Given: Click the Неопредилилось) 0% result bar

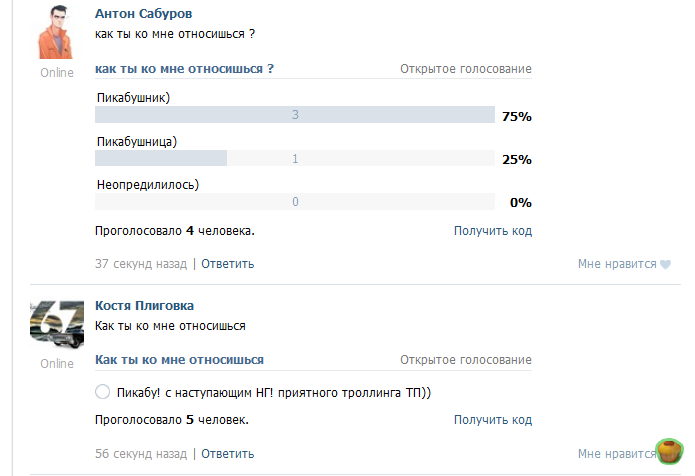Looking at the screenshot, I should (x=295, y=202).
